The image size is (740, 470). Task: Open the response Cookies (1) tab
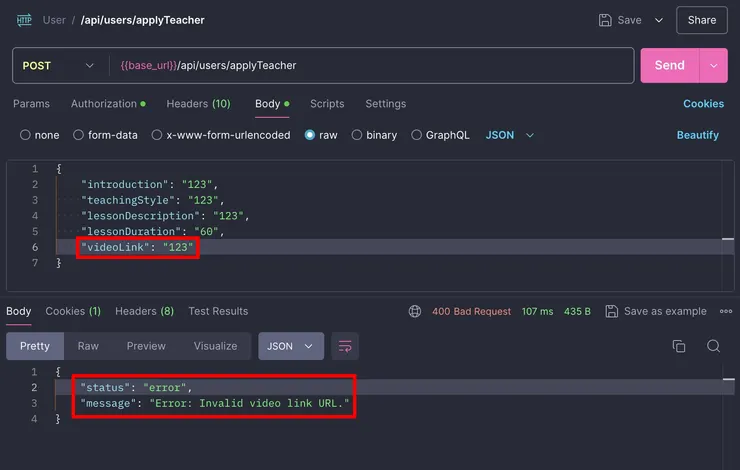73,311
